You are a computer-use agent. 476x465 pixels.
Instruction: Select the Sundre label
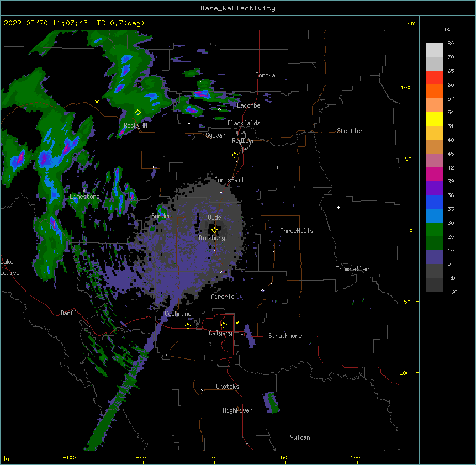click(x=161, y=216)
